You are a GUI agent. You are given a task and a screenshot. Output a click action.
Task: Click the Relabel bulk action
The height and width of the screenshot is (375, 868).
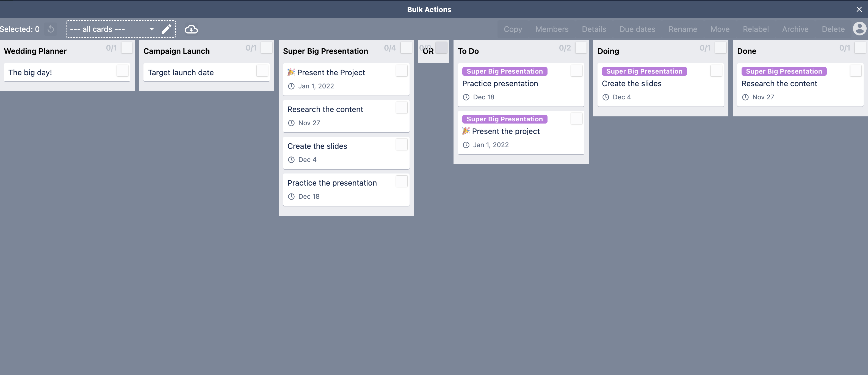pyautogui.click(x=756, y=29)
